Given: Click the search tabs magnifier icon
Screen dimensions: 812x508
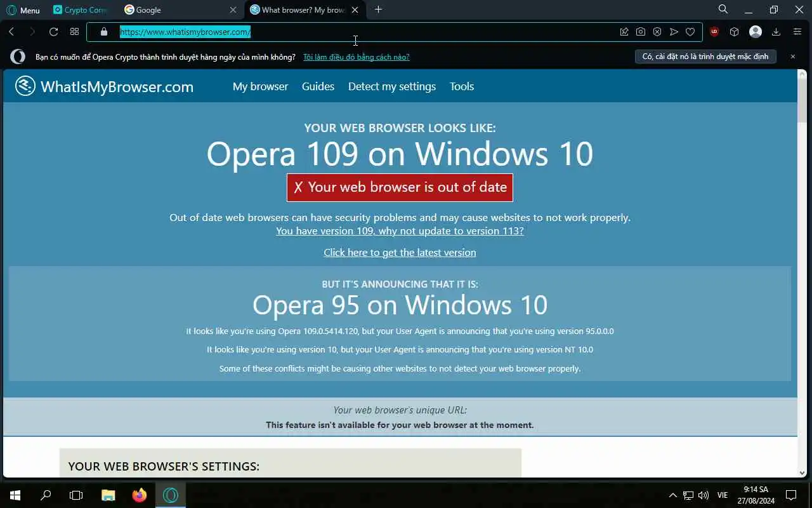Looking at the screenshot, I should tap(723, 10).
